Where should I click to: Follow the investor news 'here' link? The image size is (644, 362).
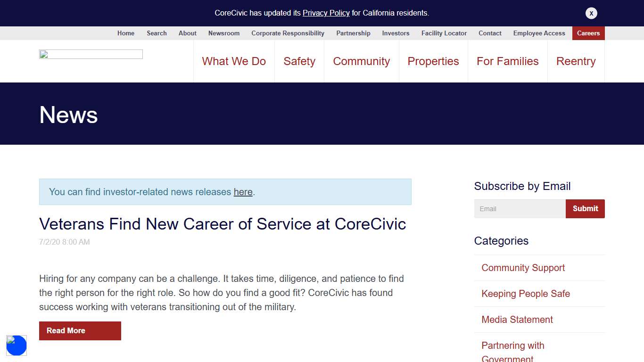coord(243,192)
